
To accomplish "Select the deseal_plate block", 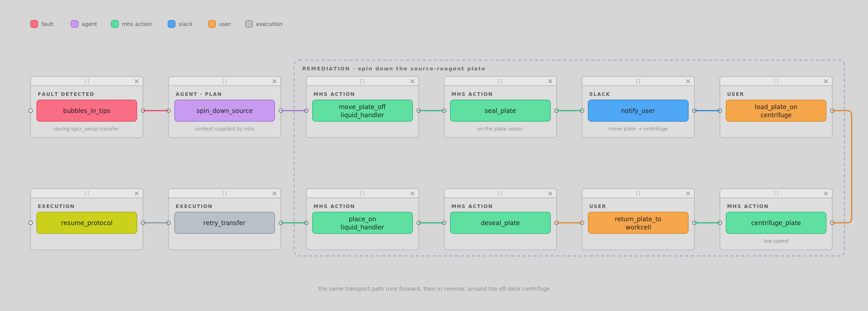I will pos(500,223).
